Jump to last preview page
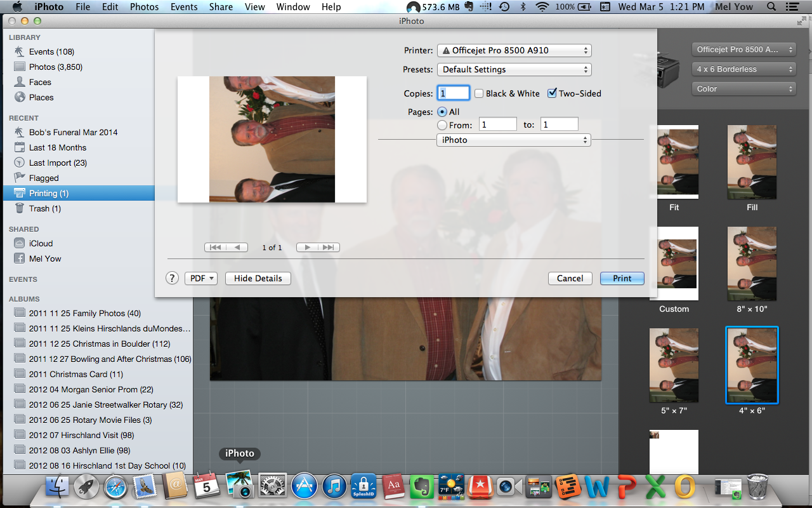The width and height of the screenshot is (812, 508). [x=329, y=248]
